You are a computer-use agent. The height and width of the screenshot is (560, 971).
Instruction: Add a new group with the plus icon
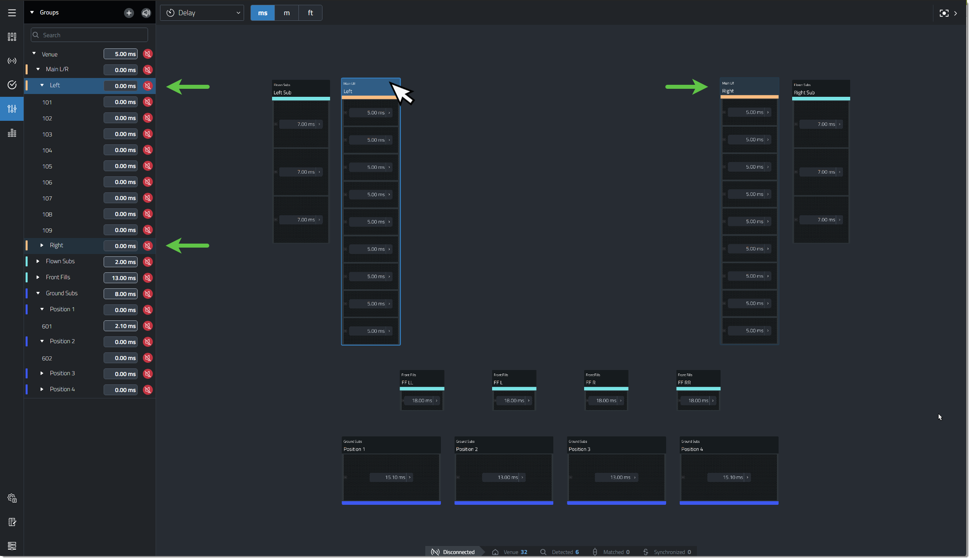(x=129, y=13)
